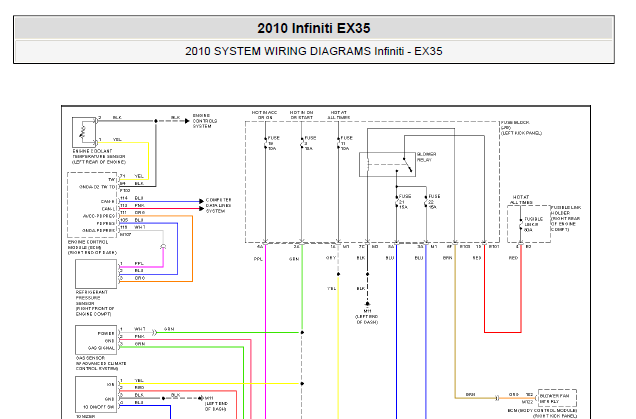Select the 'FUSIBLE LINK 80A' label
This screenshot has width=636, height=419.
(533, 224)
